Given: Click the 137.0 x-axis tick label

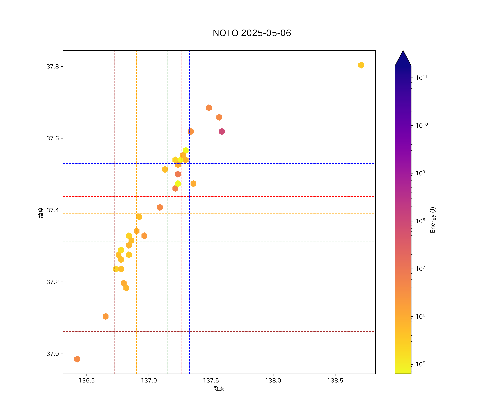Looking at the screenshot, I should tap(149, 380).
